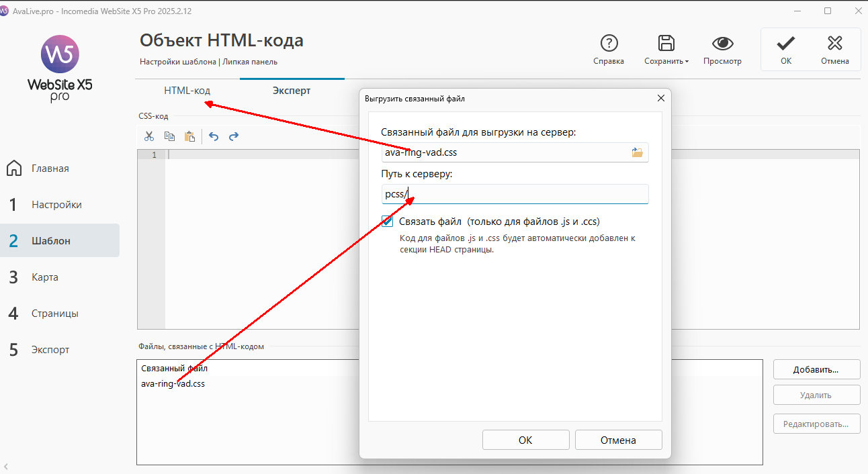Screen dimensions: 868x474
Task: Expand the Сохранить dropdown arrow
Action: tap(687, 62)
